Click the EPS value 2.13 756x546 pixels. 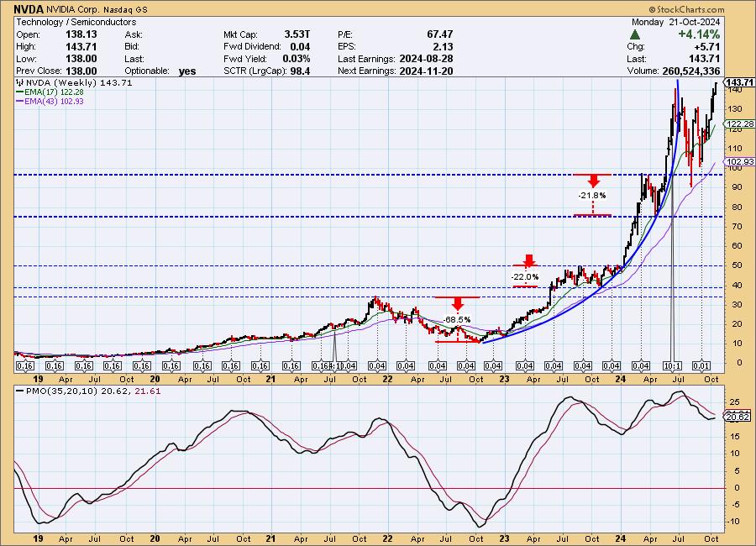coord(443,47)
